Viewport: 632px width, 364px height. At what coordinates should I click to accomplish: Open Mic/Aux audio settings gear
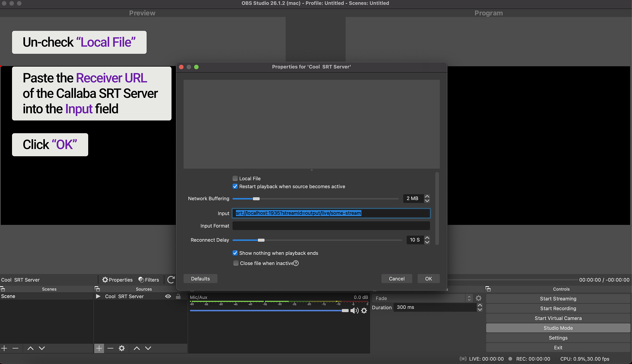click(364, 311)
